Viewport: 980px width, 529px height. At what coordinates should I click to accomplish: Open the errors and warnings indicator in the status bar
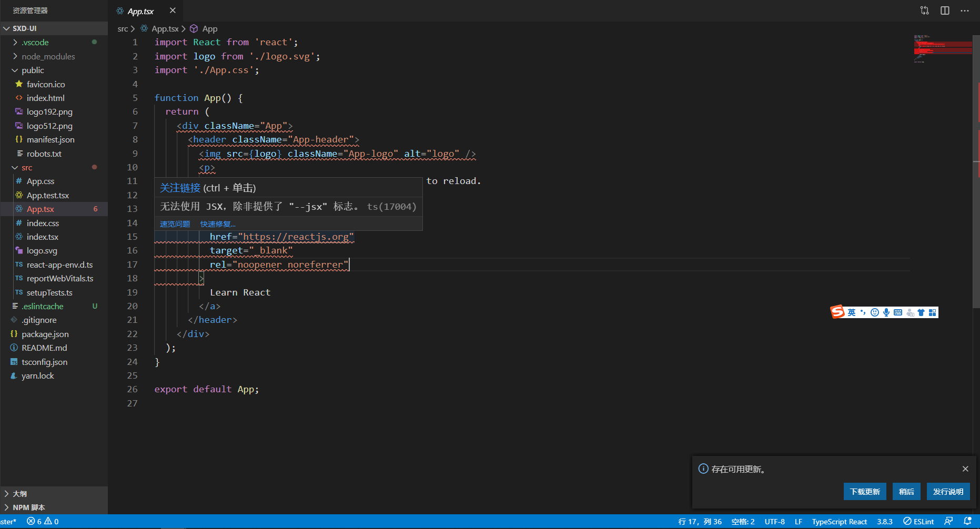coord(43,522)
